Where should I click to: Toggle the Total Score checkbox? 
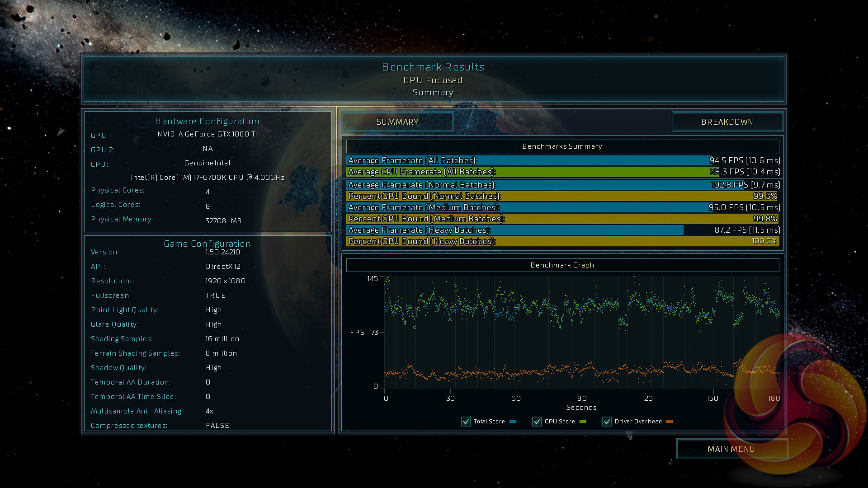tap(466, 422)
